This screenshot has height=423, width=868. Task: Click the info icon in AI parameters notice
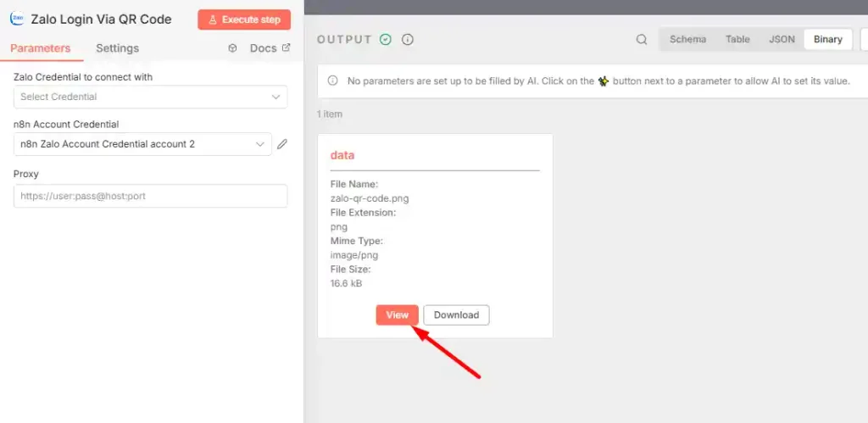point(332,81)
